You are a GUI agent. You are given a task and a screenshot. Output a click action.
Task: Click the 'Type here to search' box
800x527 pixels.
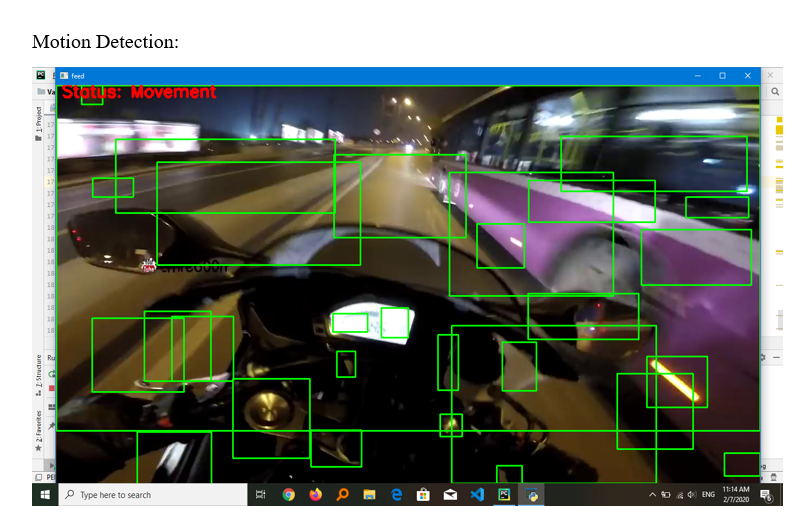coord(153,494)
